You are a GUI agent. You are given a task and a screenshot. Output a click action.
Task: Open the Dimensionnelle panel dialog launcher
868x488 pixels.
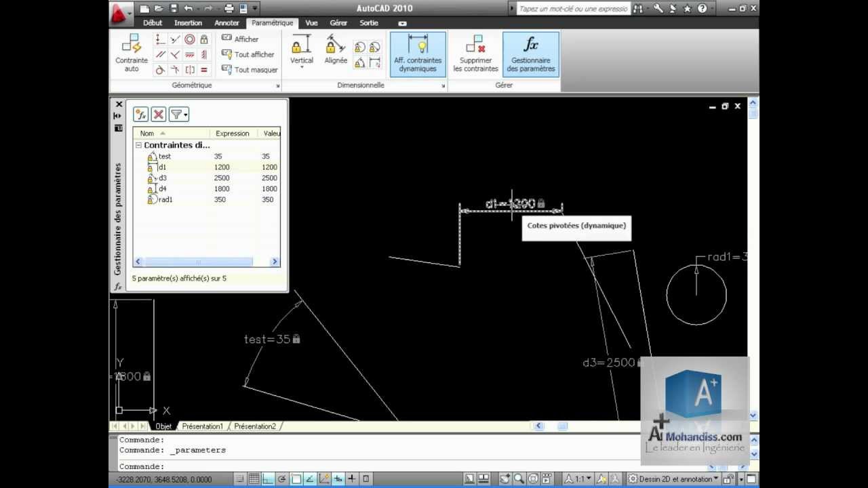click(x=443, y=86)
